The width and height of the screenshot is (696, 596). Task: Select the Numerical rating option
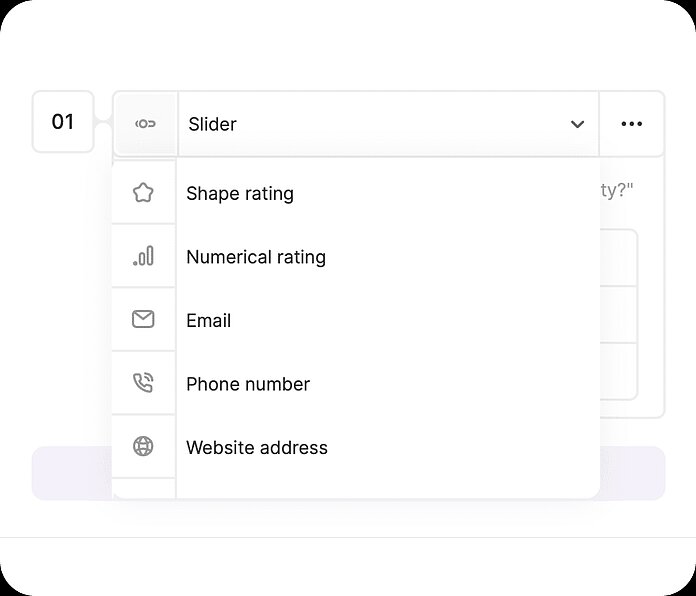point(256,257)
